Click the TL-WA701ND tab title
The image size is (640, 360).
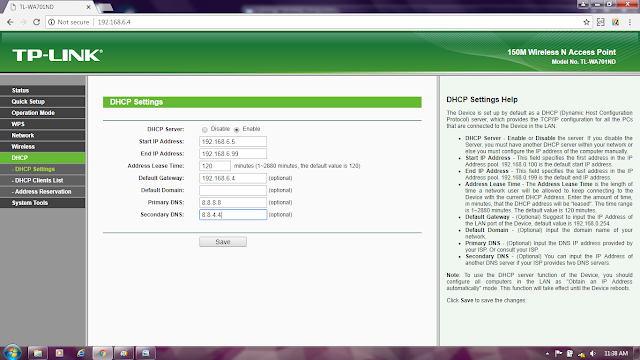(37, 7)
